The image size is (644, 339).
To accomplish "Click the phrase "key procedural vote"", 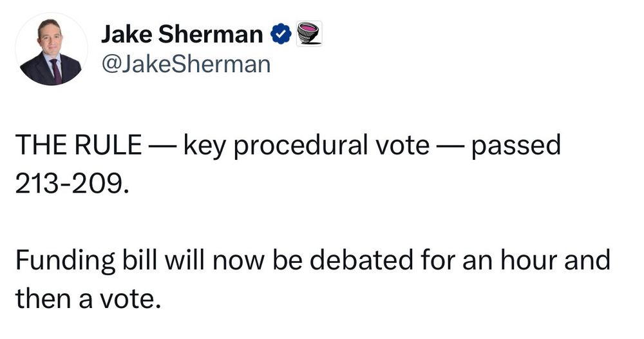I will [305, 146].
